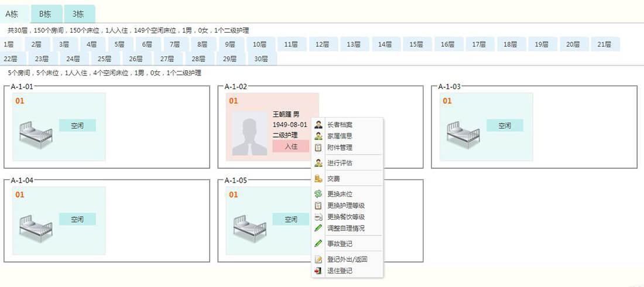This screenshot has width=644, height=287.
Task: Click the 退住登记 exit icon
Action: [x=318, y=271]
